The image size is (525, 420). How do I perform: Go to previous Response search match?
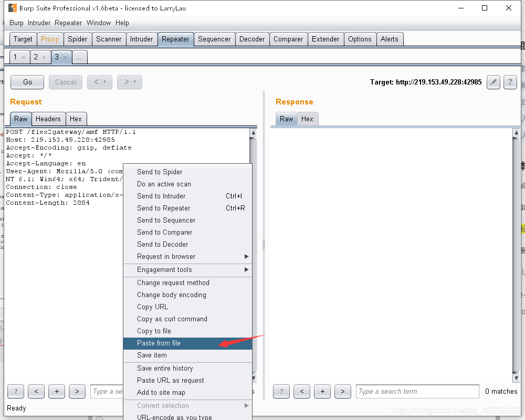pos(302,391)
